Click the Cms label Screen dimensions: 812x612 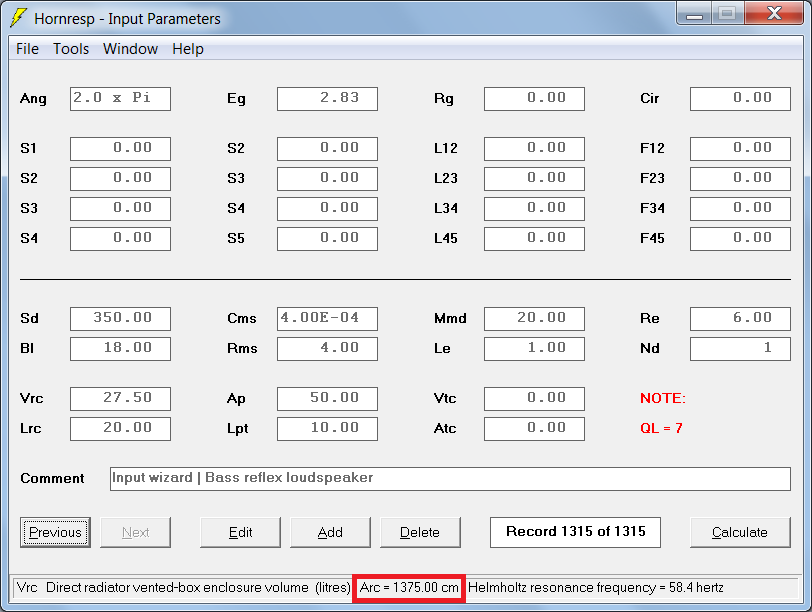pyautogui.click(x=242, y=318)
